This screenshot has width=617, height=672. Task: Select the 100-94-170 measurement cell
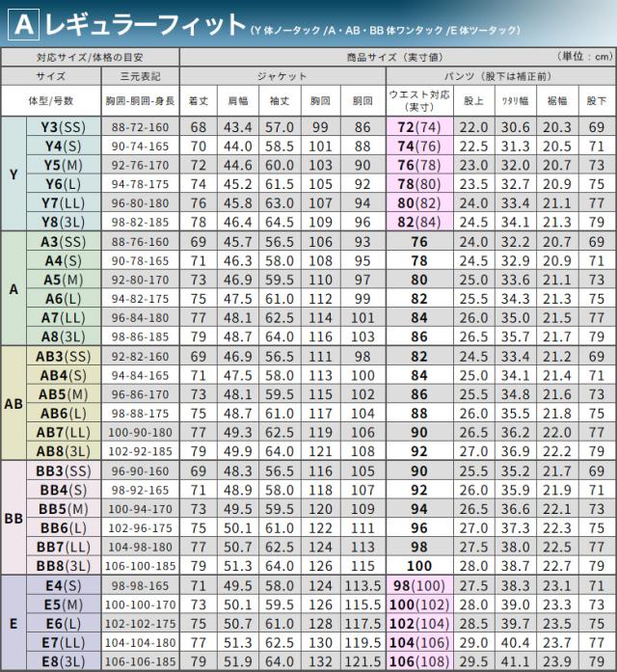(140, 509)
